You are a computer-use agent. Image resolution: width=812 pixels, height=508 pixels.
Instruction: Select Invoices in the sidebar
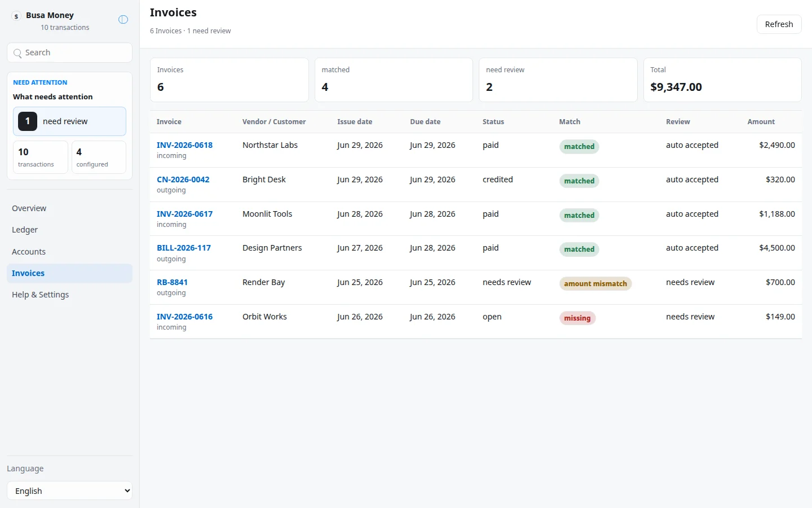click(x=69, y=273)
